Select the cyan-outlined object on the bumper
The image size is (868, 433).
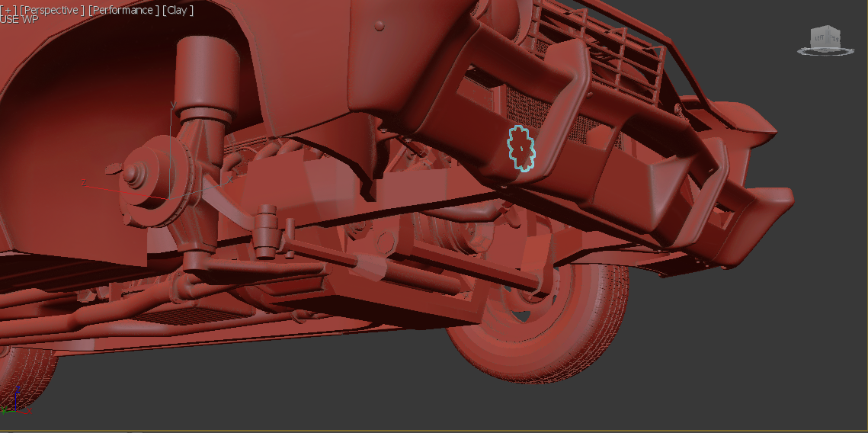(520, 146)
